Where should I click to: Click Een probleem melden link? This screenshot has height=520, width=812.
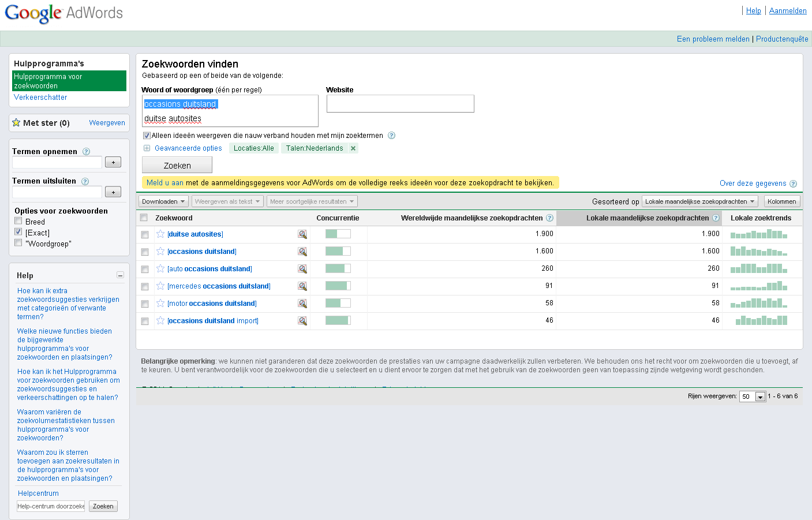[x=713, y=39]
